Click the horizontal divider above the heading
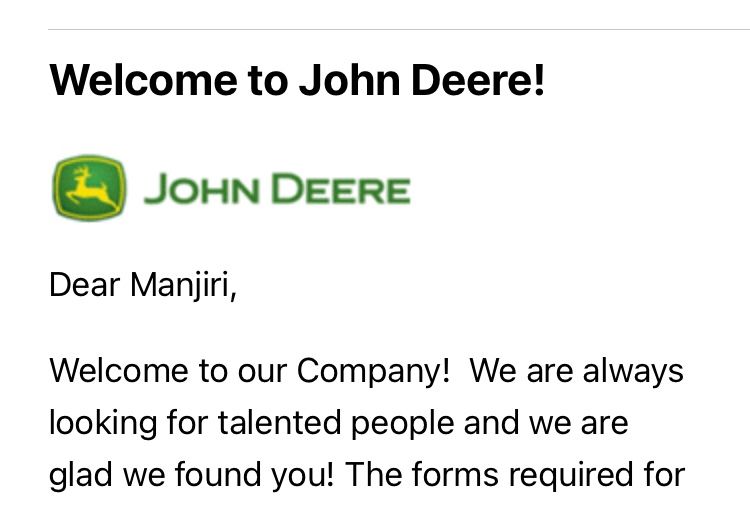Viewport: 750px width, 505px height. (x=398, y=30)
